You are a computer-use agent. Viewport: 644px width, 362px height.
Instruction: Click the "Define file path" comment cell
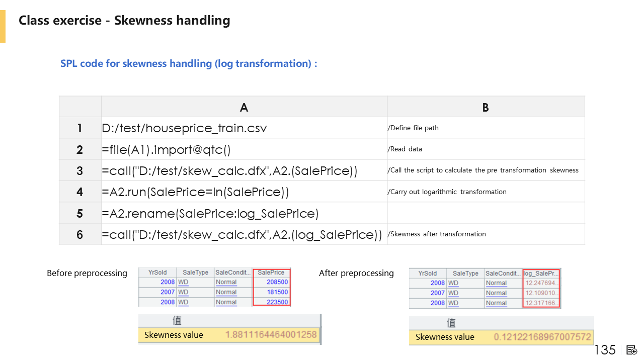[413, 128]
